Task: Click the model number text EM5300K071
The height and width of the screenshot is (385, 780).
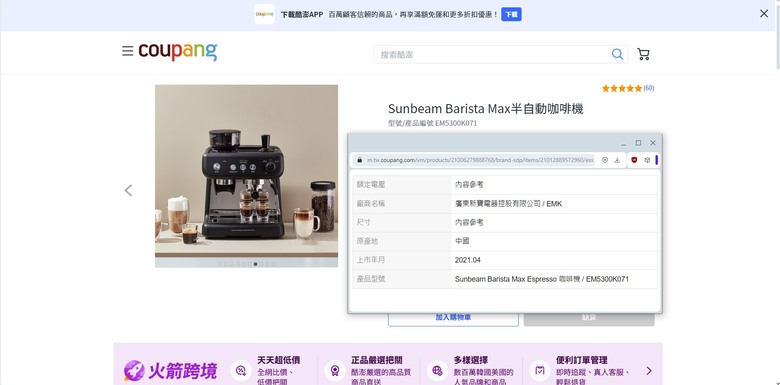Action: click(456, 123)
